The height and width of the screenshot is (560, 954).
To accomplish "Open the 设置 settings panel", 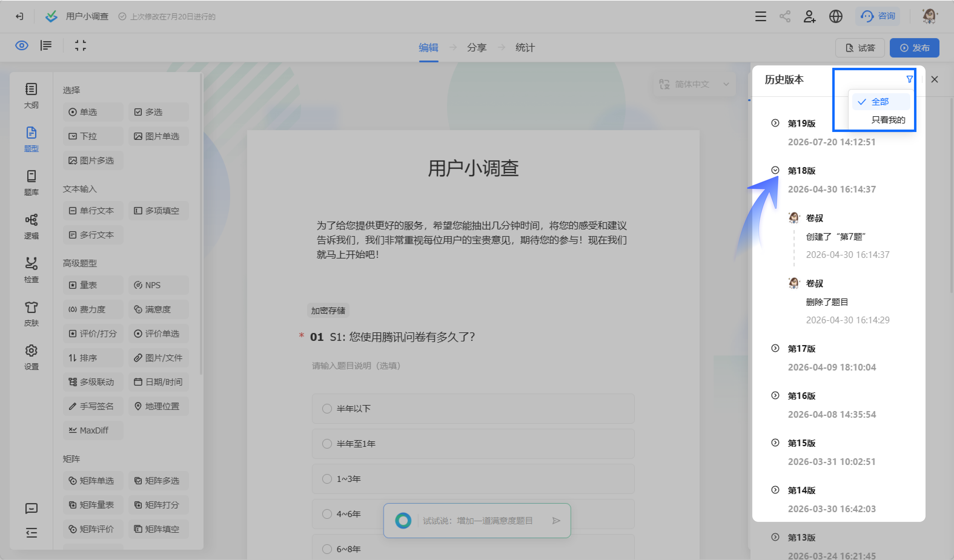I will [x=31, y=357].
